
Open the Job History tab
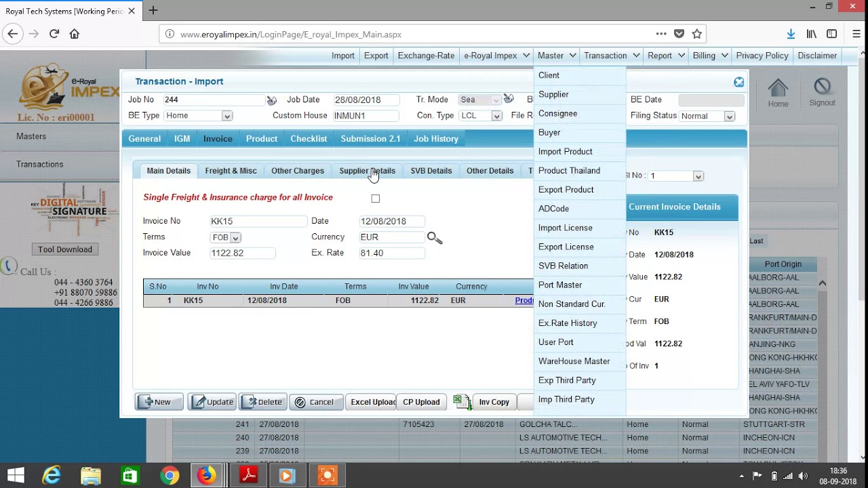pyautogui.click(x=436, y=139)
